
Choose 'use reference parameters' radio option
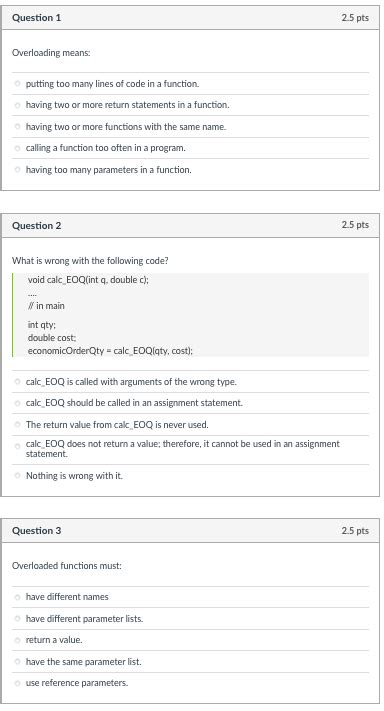point(17,683)
